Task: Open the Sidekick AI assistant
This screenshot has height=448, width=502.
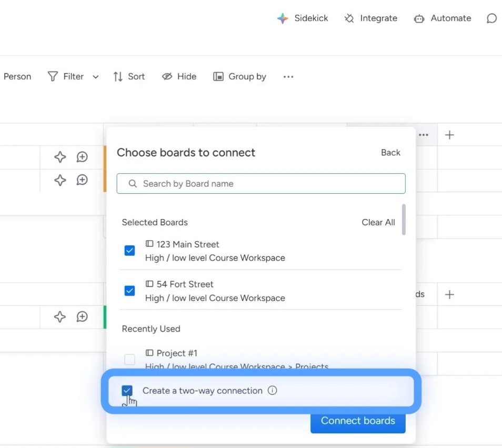Action: [x=303, y=18]
